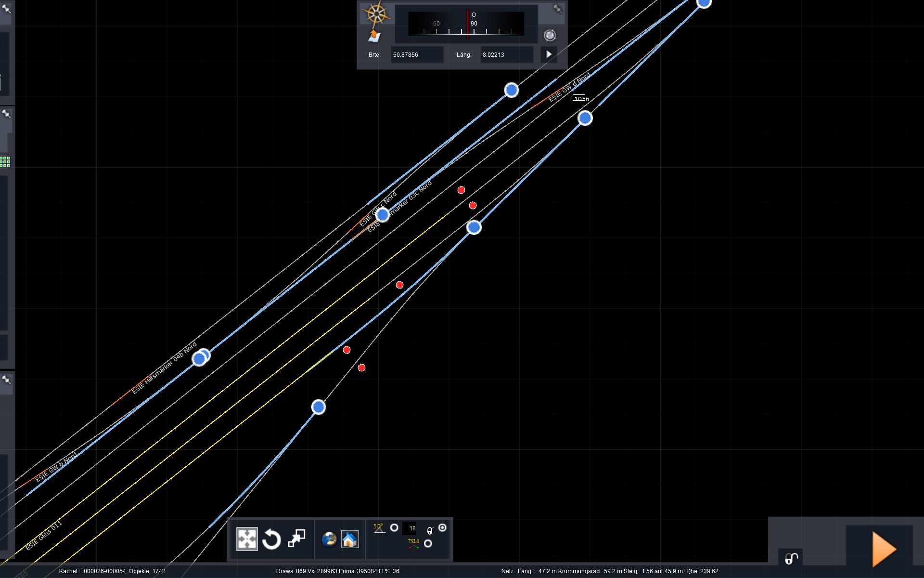Click the globe icon in bottom toolbar
This screenshot has height=578, width=924.
[x=329, y=539]
